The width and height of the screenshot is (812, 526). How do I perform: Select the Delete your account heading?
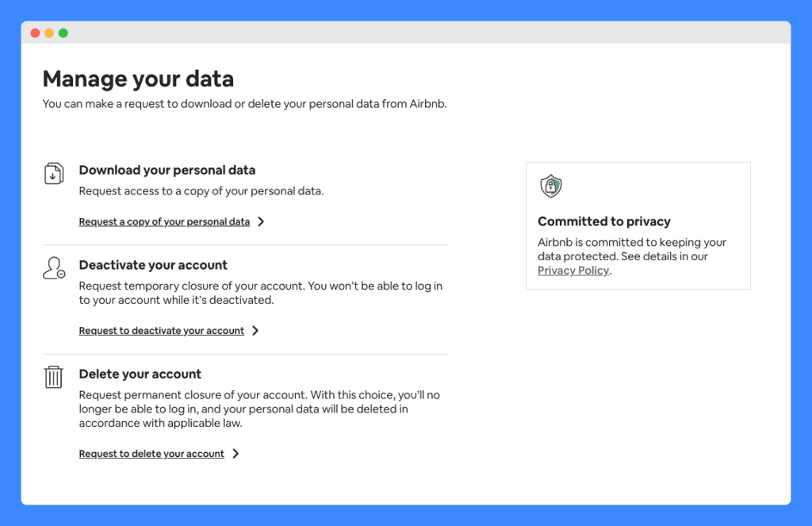140,374
